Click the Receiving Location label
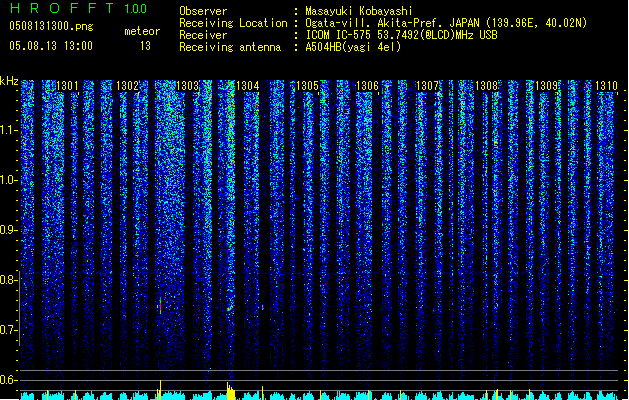This screenshot has height=400, width=629. coord(233,23)
